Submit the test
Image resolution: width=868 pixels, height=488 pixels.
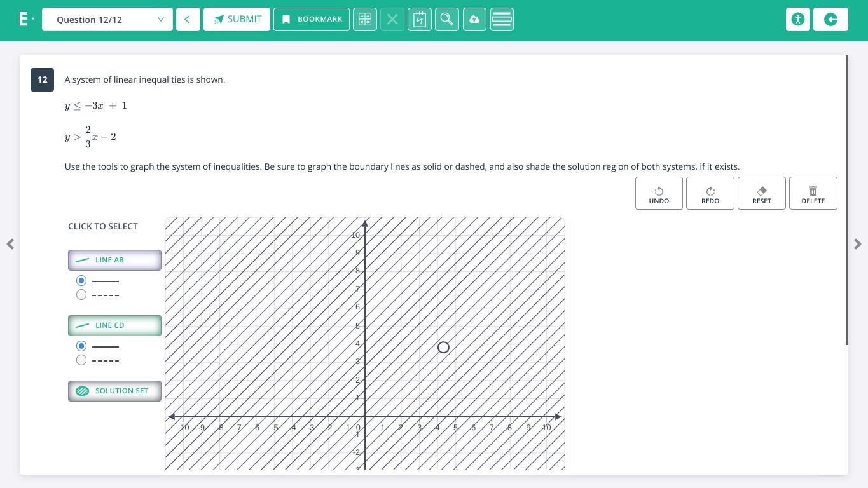237,20
